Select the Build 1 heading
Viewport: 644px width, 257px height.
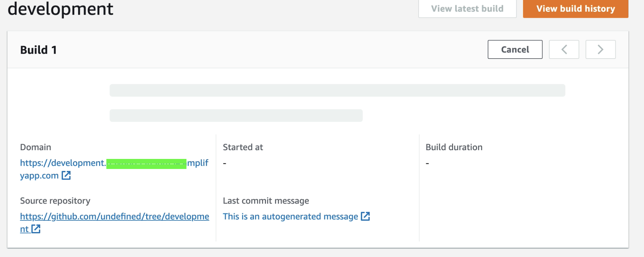click(39, 50)
